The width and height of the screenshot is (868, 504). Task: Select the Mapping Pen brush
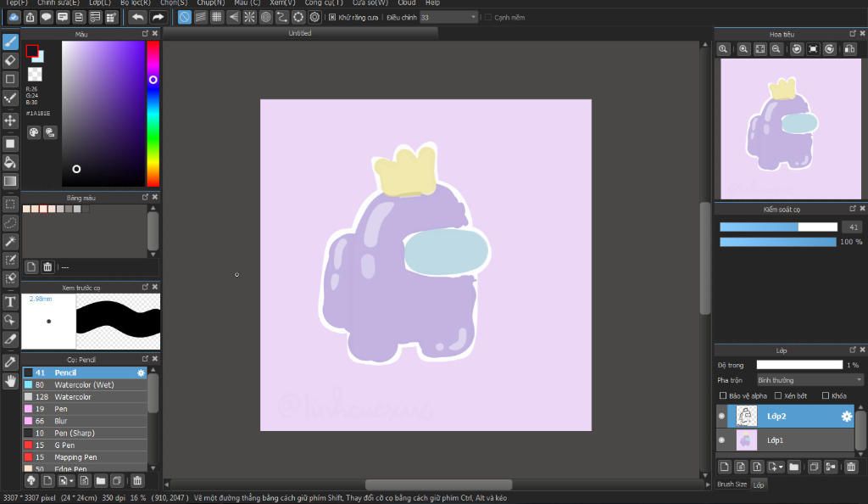(84, 457)
